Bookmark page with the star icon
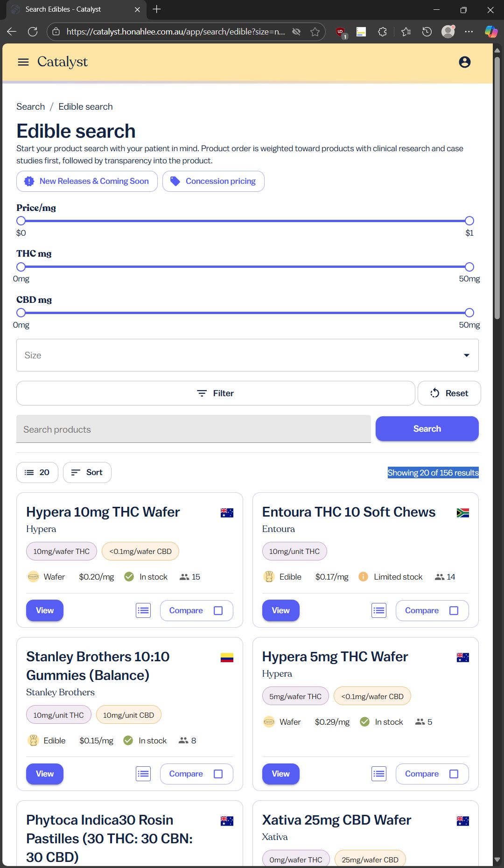The width and height of the screenshot is (504, 868). coord(315,32)
